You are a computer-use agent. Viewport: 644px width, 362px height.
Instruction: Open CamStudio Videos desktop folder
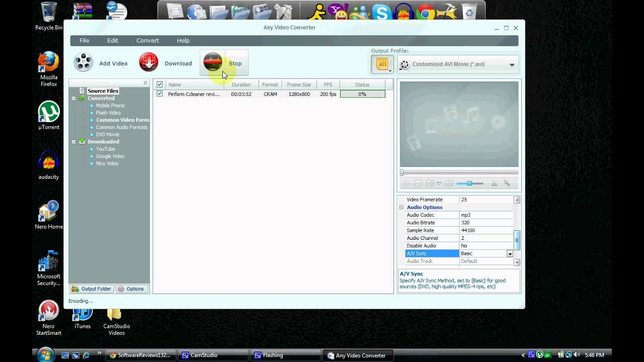[x=117, y=322]
